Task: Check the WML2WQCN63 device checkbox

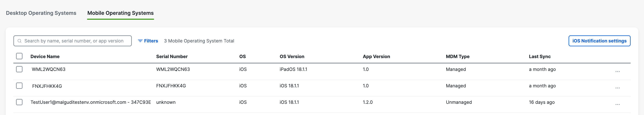Action: point(19,69)
